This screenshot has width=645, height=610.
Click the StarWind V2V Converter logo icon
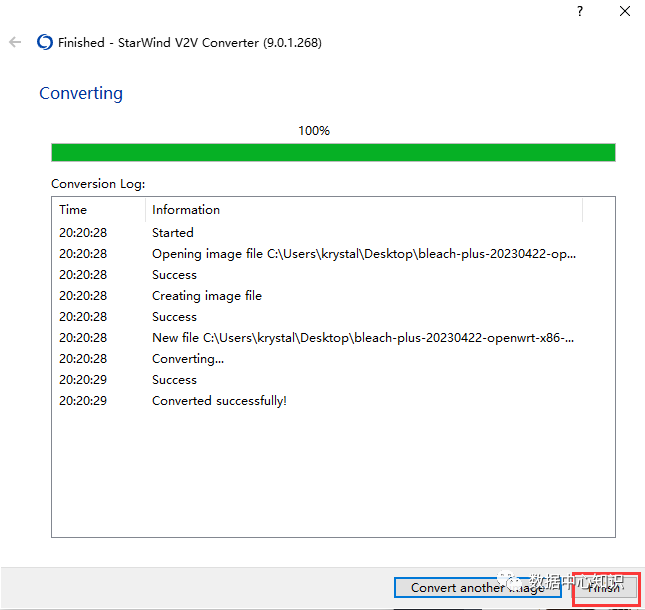point(44,42)
